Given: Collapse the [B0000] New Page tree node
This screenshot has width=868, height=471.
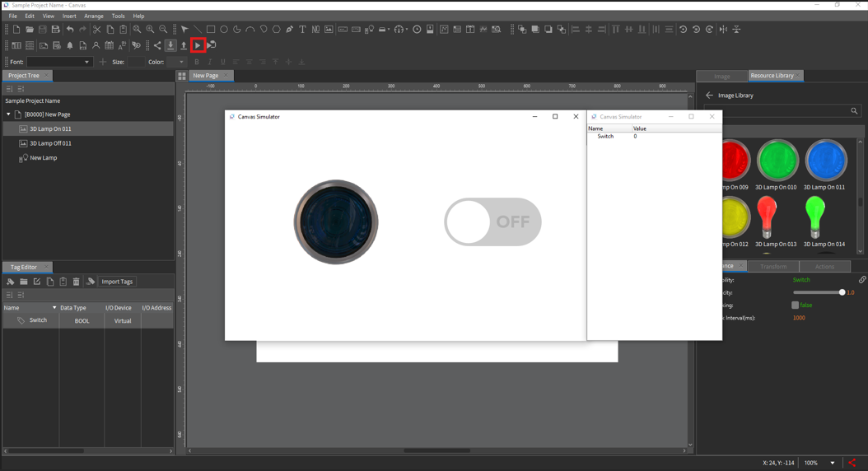Looking at the screenshot, I should (x=8, y=114).
